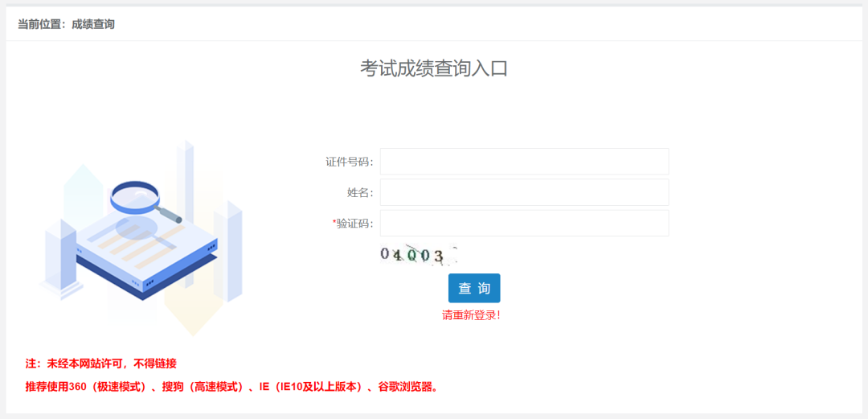Focus the 姓名 text box

[x=524, y=192]
